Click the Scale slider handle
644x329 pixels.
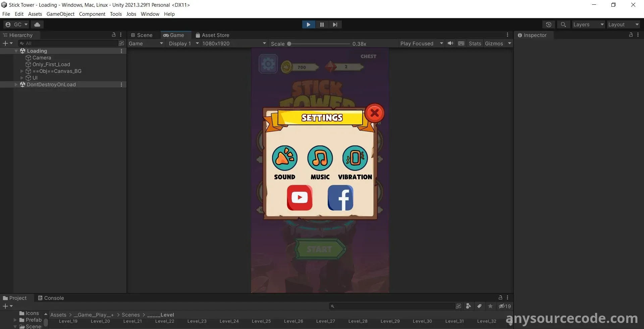coord(289,44)
